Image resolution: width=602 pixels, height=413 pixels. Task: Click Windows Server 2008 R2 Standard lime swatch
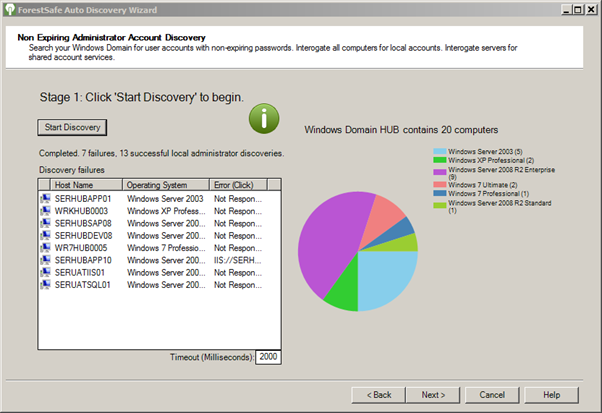coord(440,205)
